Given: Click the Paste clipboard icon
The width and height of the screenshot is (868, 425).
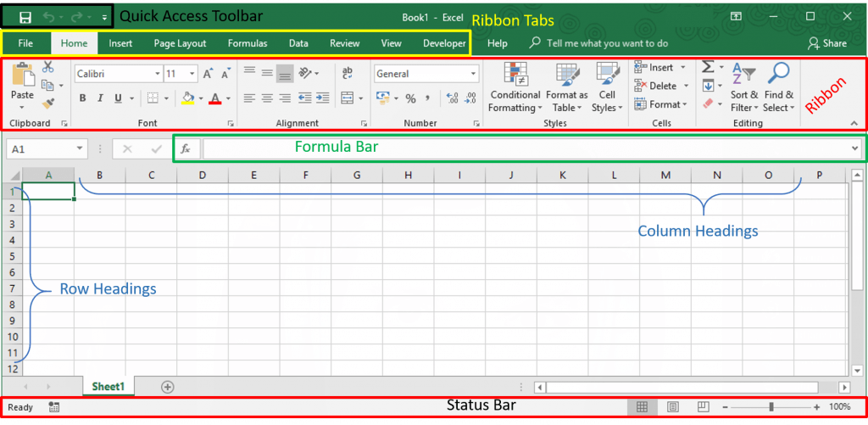Looking at the screenshot, I should 23,75.
